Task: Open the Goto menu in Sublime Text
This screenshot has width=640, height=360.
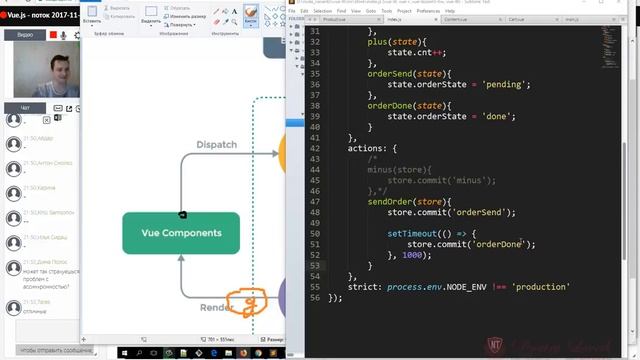Action: tap(371, 11)
